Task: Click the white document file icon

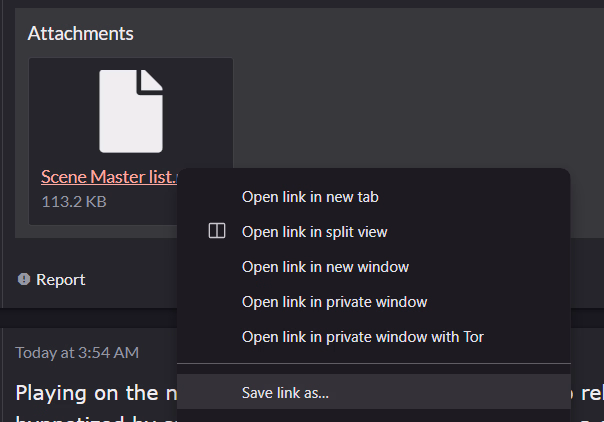Action: point(131,111)
